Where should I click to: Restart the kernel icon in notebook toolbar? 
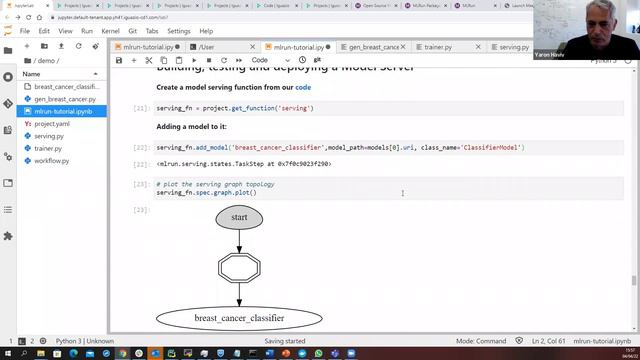(224, 60)
